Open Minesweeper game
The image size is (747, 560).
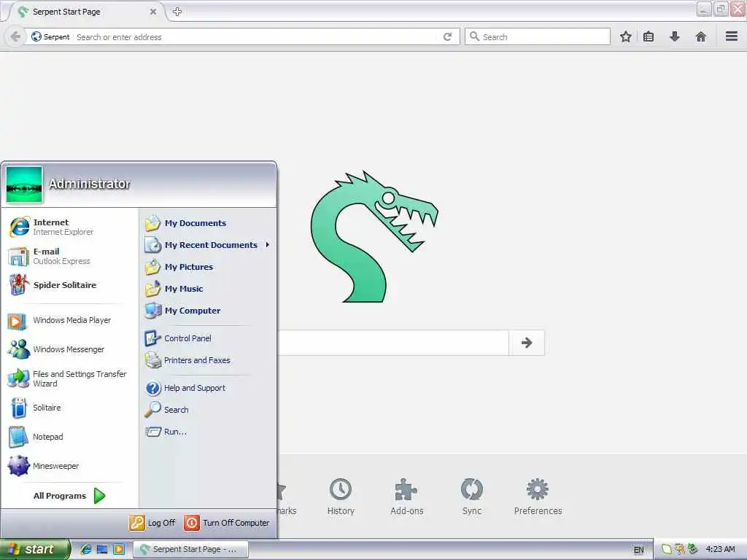pos(43,466)
